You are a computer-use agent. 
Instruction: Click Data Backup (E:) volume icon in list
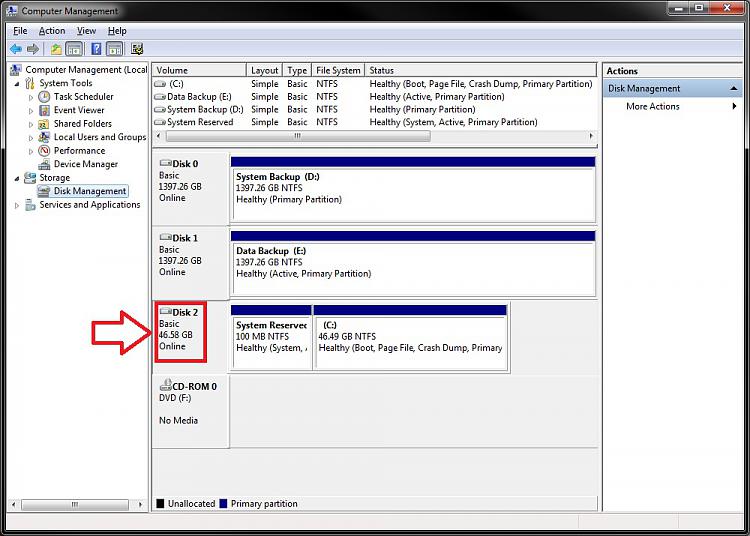tap(160, 97)
